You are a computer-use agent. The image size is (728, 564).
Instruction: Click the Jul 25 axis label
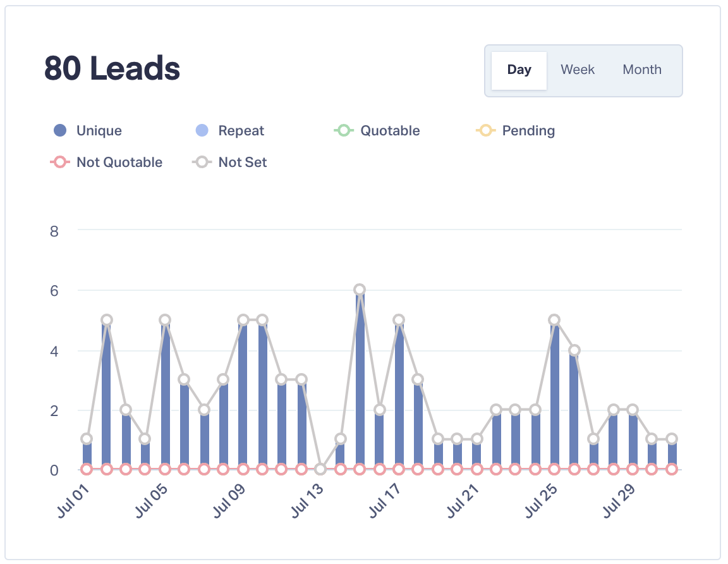pyautogui.click(x=541, y=500)
